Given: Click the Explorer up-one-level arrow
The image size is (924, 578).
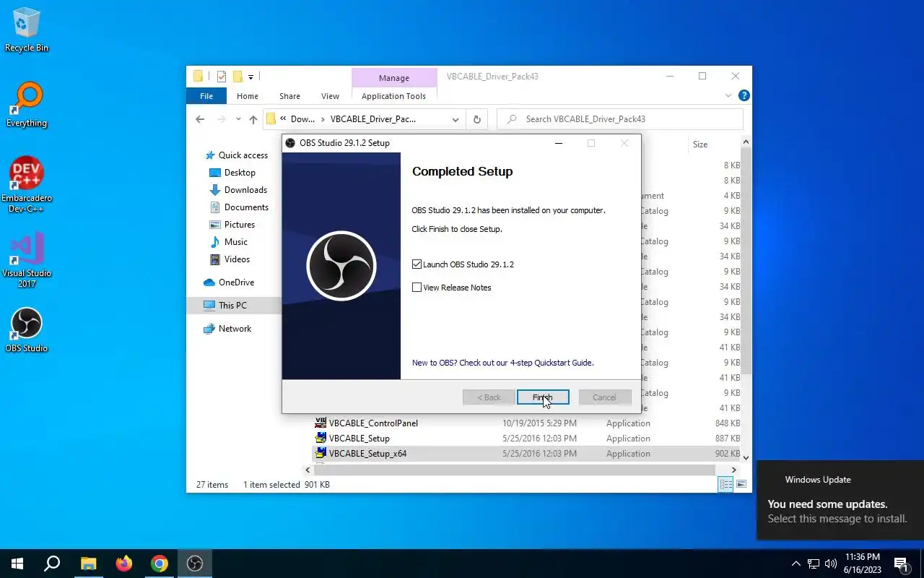Looking at the screenshot, I should pyautogui.click(x=253, y=119).
